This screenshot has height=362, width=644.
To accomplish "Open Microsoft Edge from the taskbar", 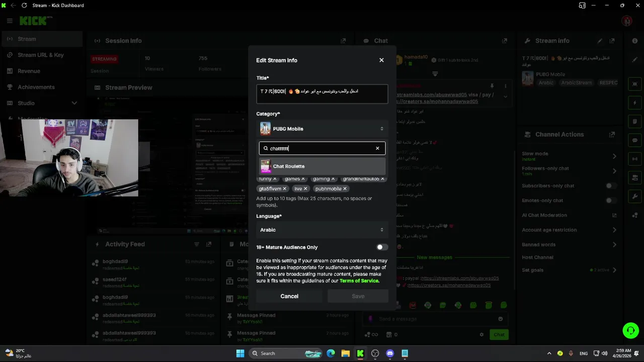I will click(x=331, y=353).
